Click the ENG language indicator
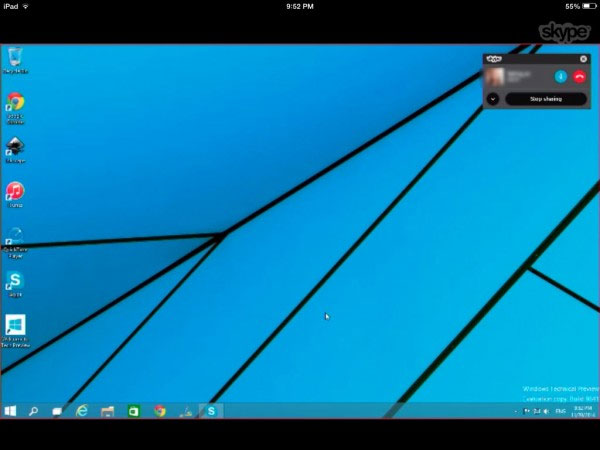Screen dimensions: 600x450 coord(560,411)
